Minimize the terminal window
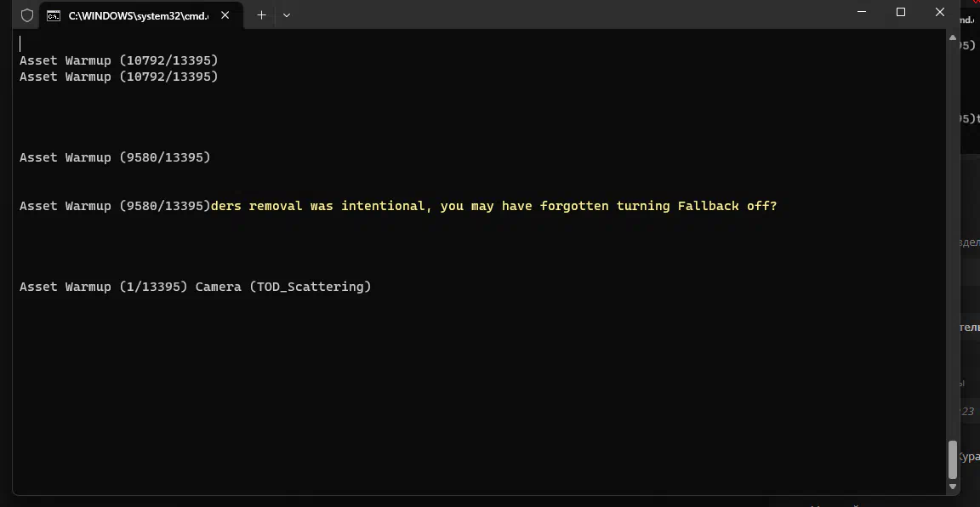 (x=861, y=12)
